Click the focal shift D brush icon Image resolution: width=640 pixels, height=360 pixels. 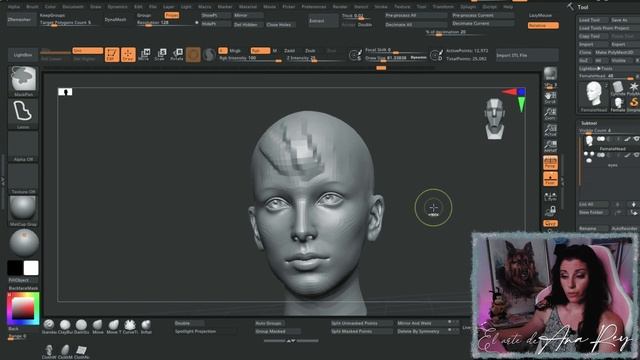436,55
